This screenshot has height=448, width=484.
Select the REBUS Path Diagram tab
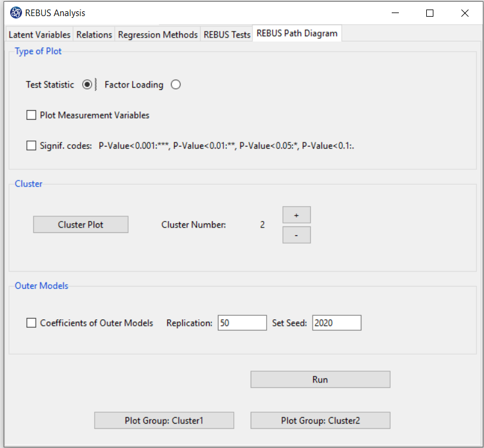click(x=296, y=33)
